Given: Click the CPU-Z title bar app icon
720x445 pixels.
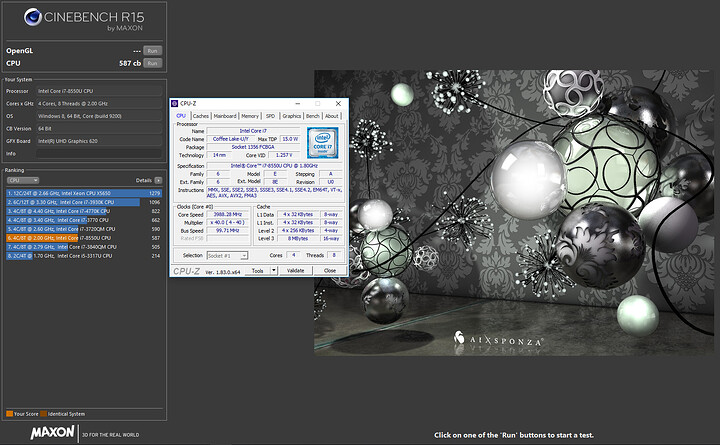Looking at the screenshot, I should 174,104.
